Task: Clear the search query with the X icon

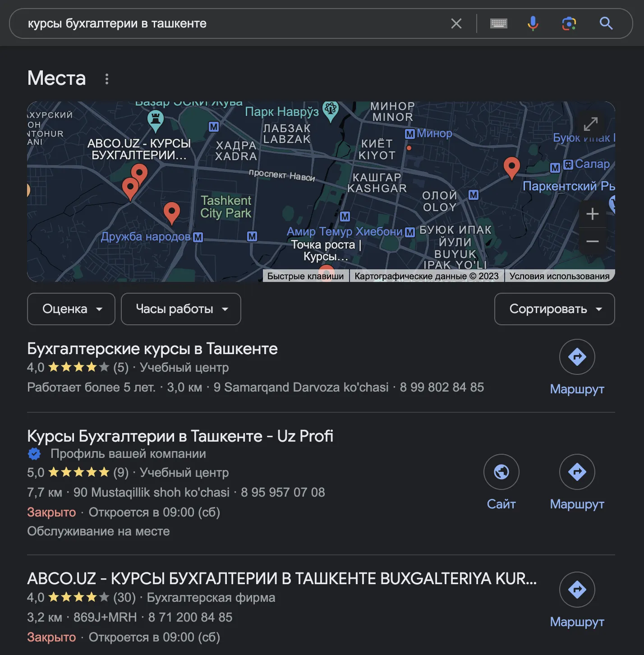Action: point(456,23)
